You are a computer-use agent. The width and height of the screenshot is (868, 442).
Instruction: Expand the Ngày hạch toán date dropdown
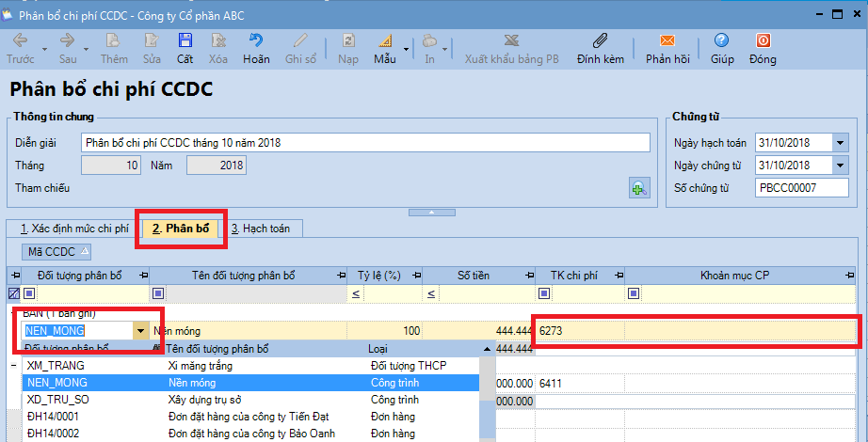pos(841,143)
